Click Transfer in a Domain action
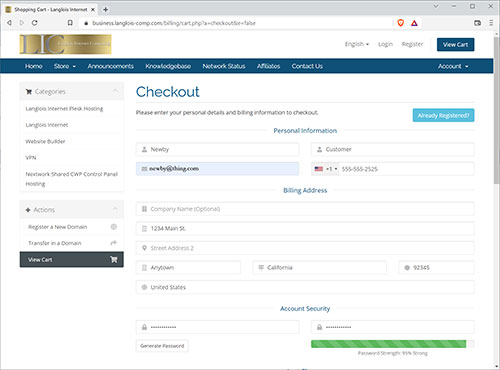500x370 pixels. [55, 243]
